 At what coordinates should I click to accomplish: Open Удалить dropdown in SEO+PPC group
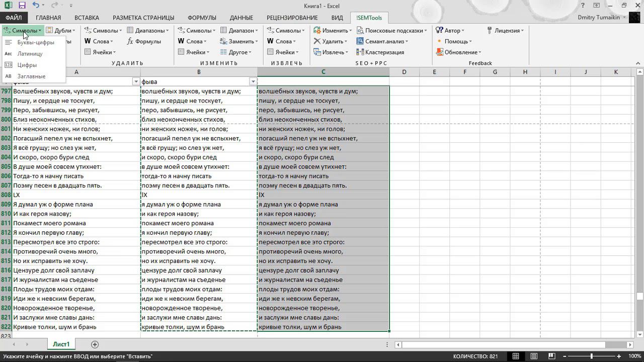(331, 41)
